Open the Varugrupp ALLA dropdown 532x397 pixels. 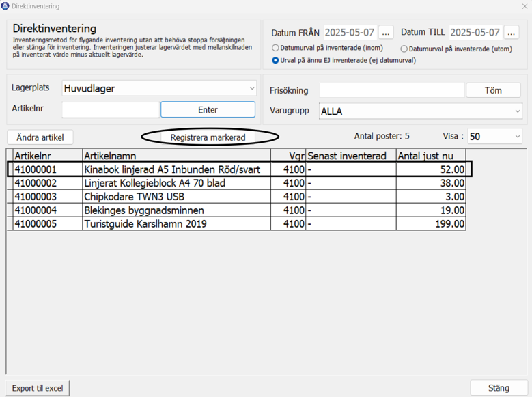pos(421,111)
